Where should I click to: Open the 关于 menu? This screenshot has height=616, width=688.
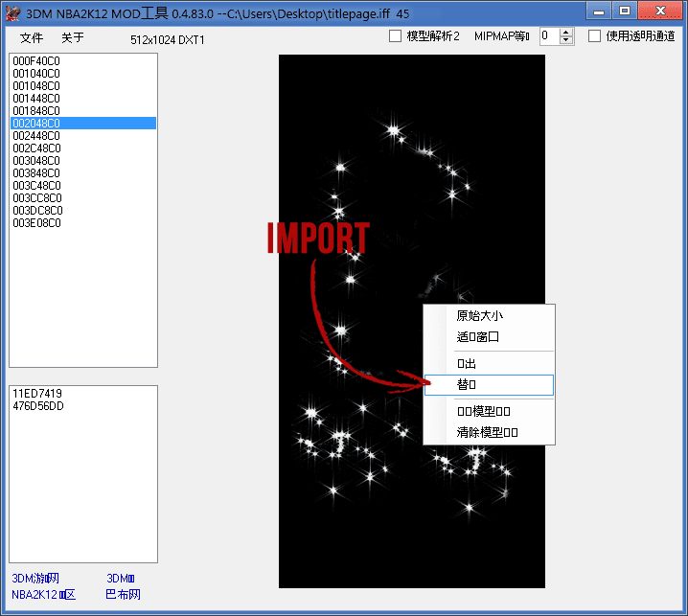(73, 37)
